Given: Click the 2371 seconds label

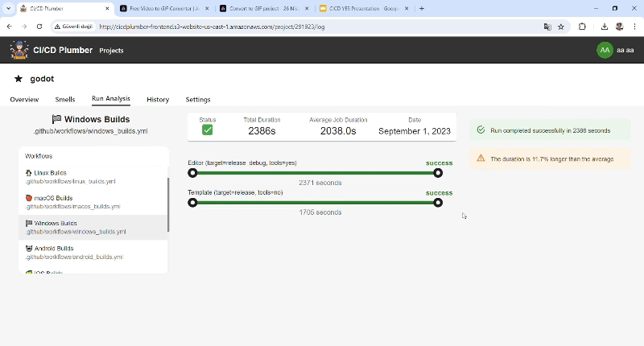Looking at the screenshot, I should point(320,183).
